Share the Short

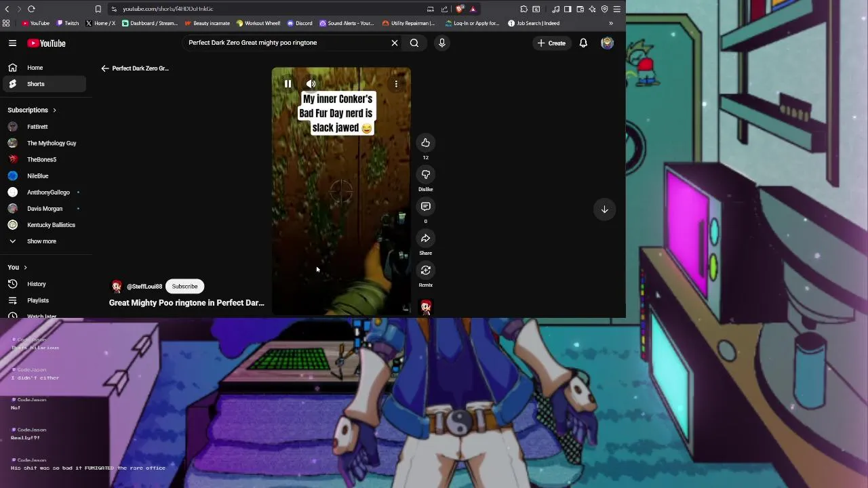425,238
